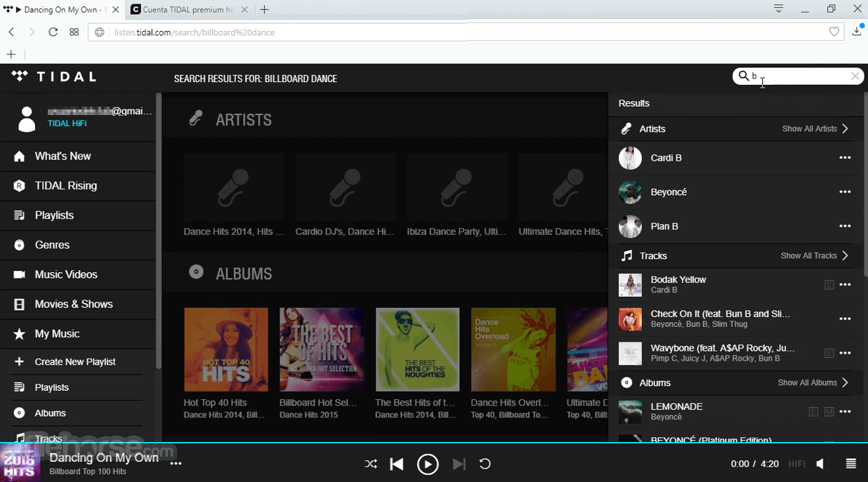Click the Wavybone track cover
Image resolution: width=868 pixels, height=482 pixels.
pos(630,353)
